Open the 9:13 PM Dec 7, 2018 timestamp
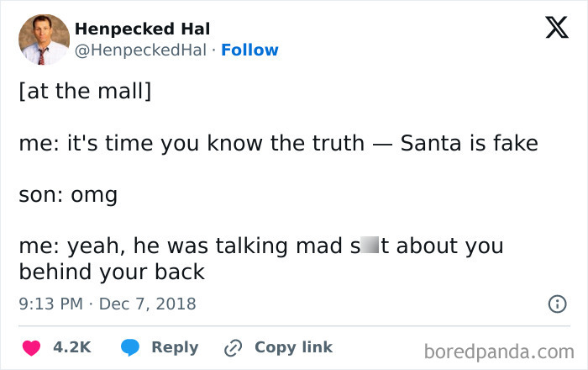The height and width of the screenshot is (370, 588). (107, 304)
